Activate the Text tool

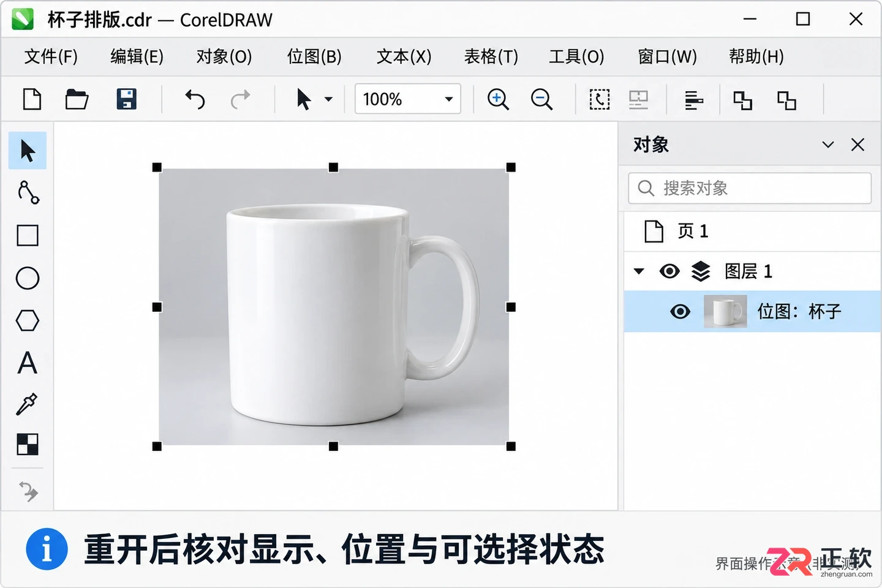(28, 363)
